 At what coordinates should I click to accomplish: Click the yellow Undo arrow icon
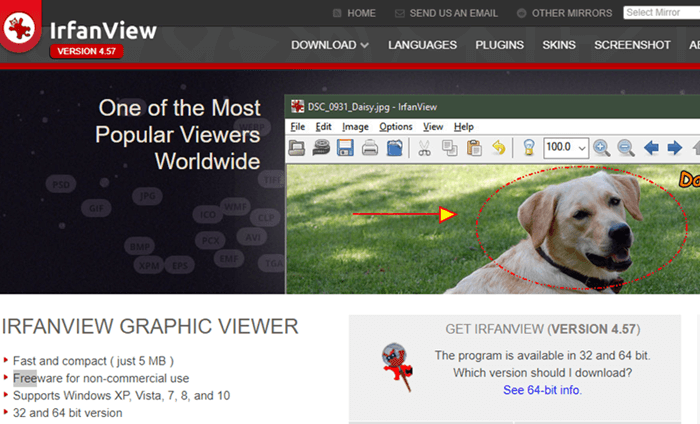tap(498, 148)
